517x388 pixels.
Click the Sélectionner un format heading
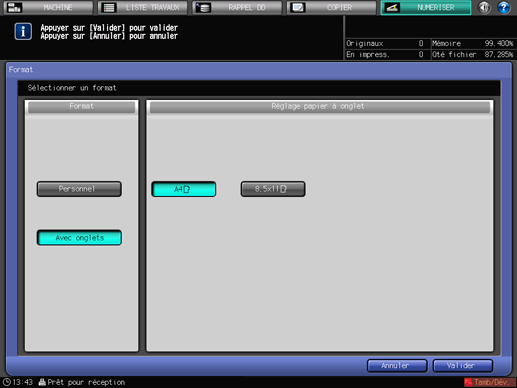tap(72, 88)
